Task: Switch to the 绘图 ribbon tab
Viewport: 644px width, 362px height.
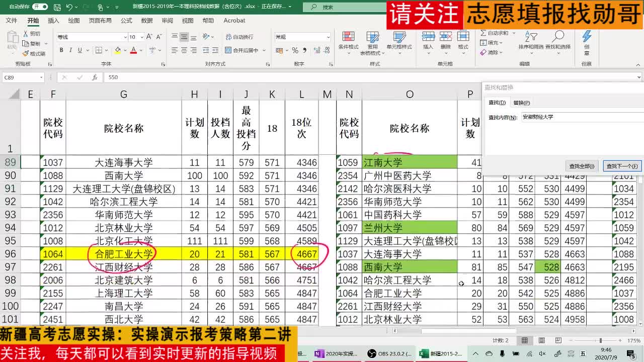Action: point(74,21)
